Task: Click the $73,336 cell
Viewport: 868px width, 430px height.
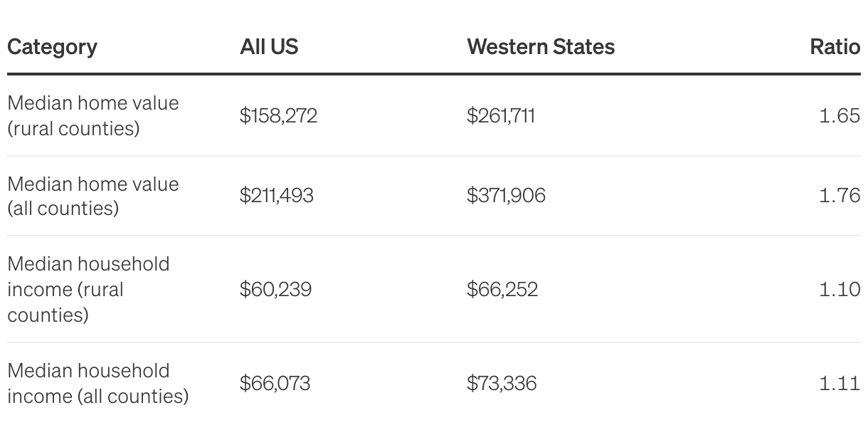Action: pos(502,383)
